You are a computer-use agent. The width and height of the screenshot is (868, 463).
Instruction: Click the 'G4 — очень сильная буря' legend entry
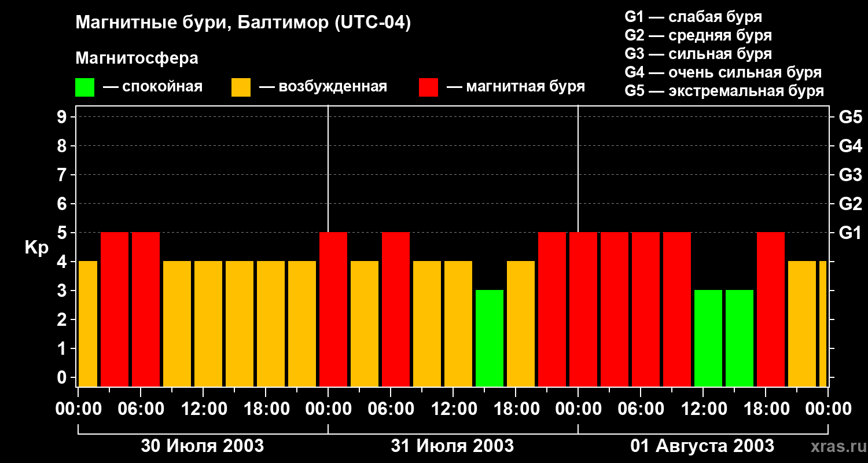tap(723, 72)
